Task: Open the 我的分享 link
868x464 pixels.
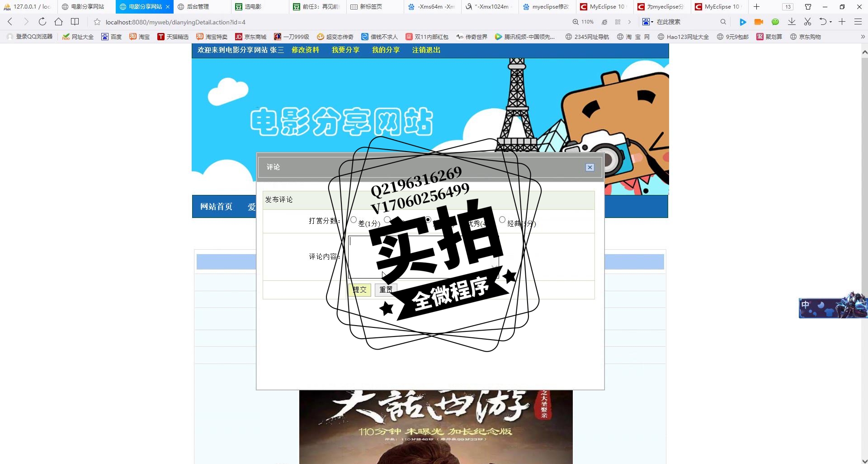Action: [x=386, y=50]
